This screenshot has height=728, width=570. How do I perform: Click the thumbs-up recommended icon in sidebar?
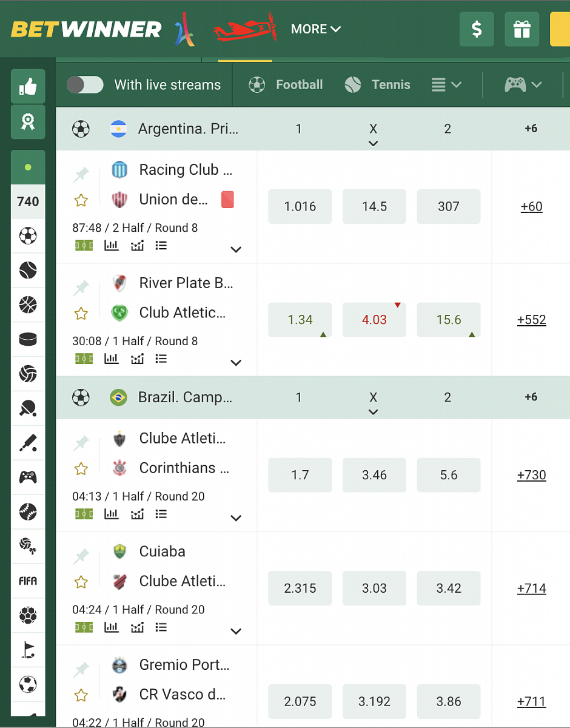coord(28,87)
